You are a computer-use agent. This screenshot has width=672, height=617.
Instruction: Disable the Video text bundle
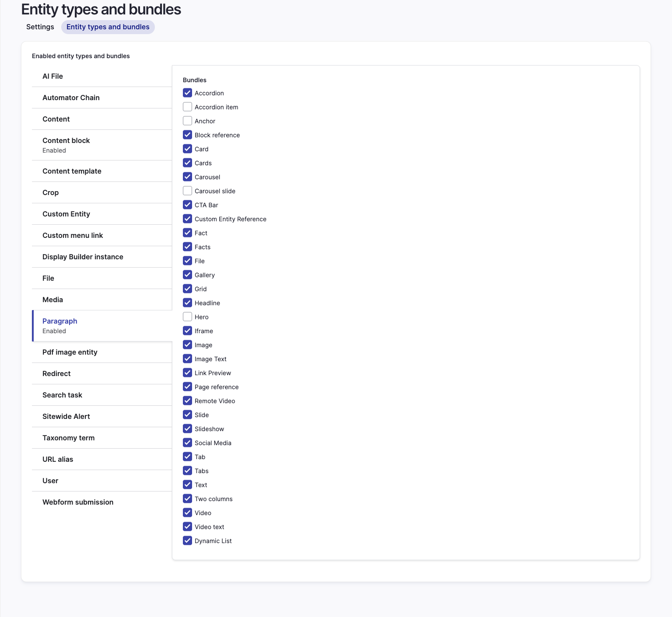point(187,526)
